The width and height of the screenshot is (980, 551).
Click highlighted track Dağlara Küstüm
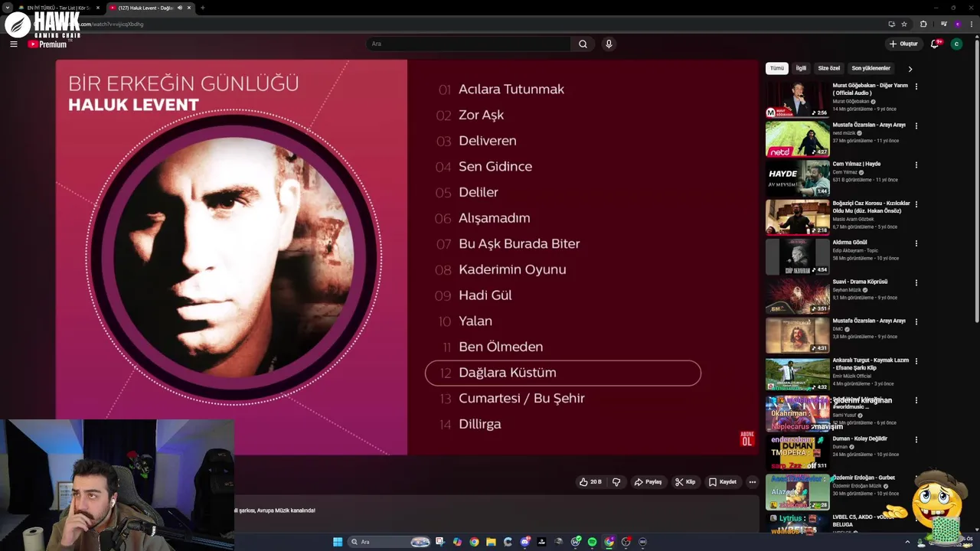pos(563,373)
